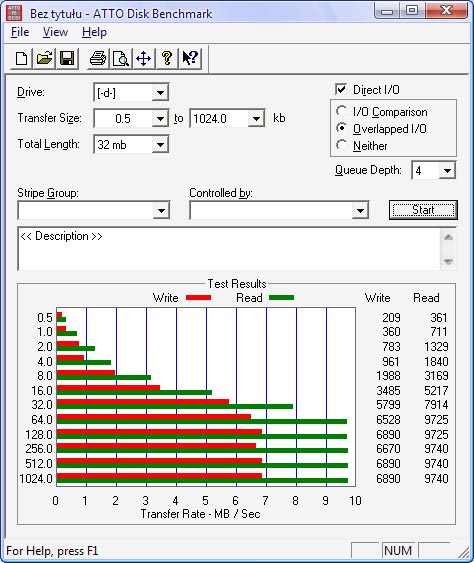Click the four-arrow move toolbar icon

tap(143, 58)
